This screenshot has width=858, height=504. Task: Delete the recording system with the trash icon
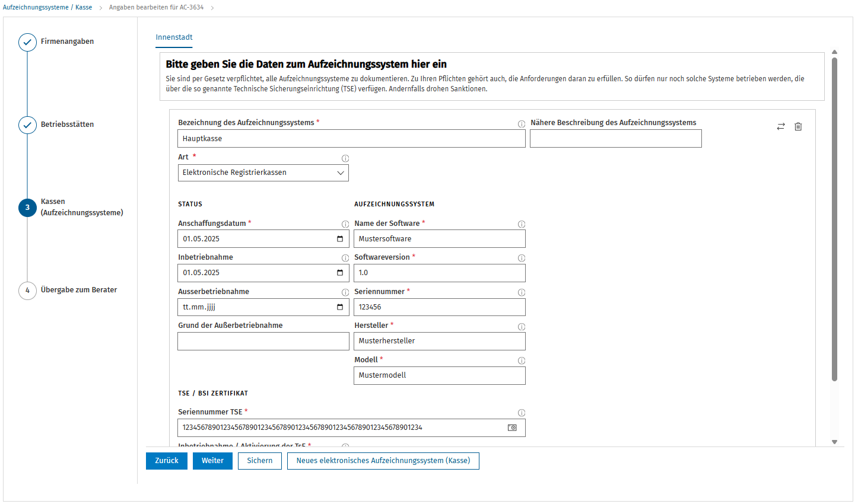pos(798,126)
